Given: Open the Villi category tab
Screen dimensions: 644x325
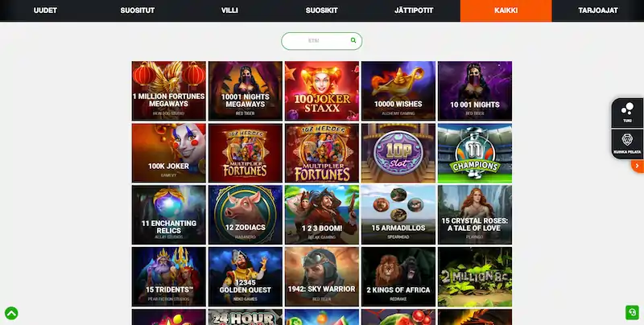Looking at the screenshot, I should [x=229, y=10].
